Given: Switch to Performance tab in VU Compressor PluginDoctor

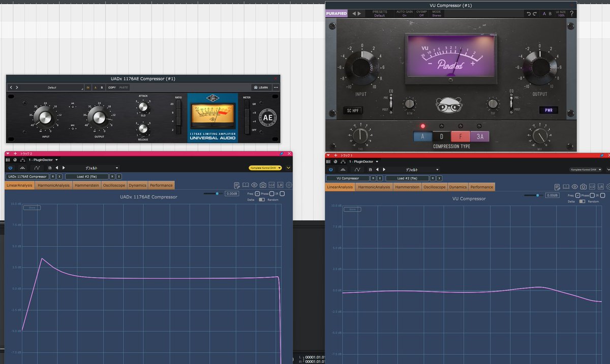Looking at the screenshot, I should coord(481,187).
